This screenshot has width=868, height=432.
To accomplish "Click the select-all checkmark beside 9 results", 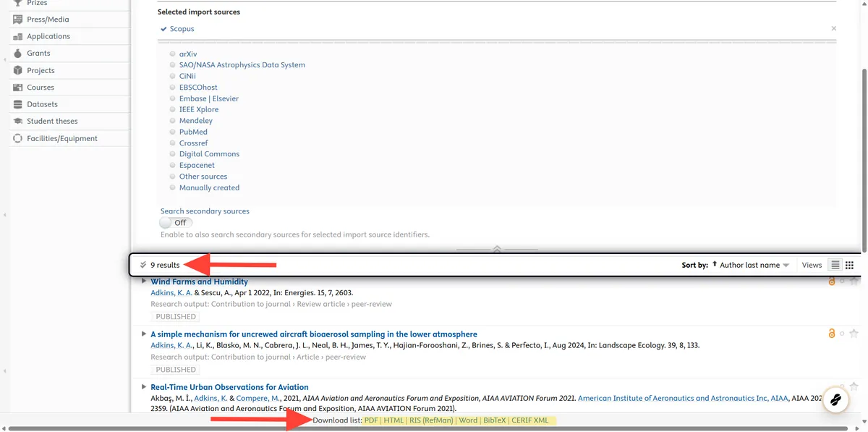I will point(143,265).
